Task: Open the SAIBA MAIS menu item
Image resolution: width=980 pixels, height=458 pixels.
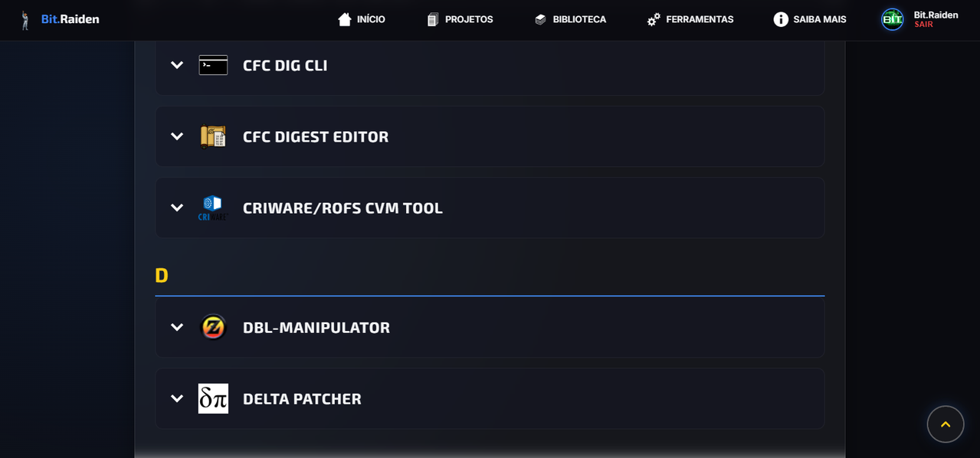Action: 810,19
